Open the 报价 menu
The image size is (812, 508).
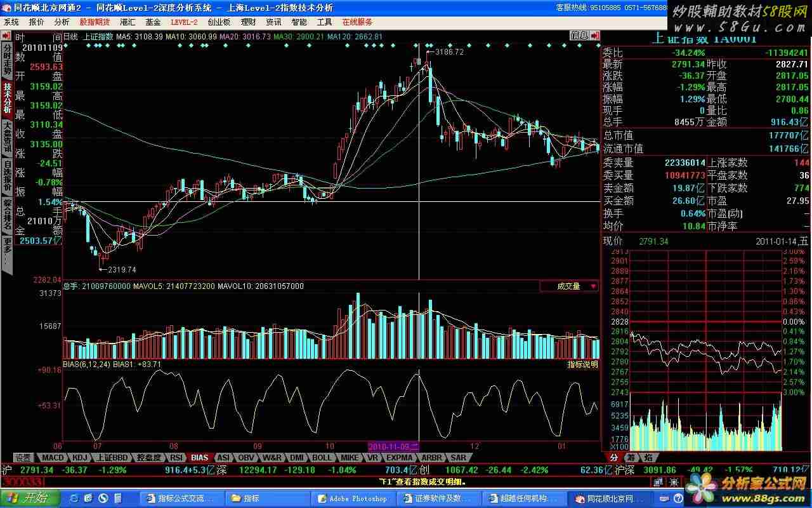point(37,22)
